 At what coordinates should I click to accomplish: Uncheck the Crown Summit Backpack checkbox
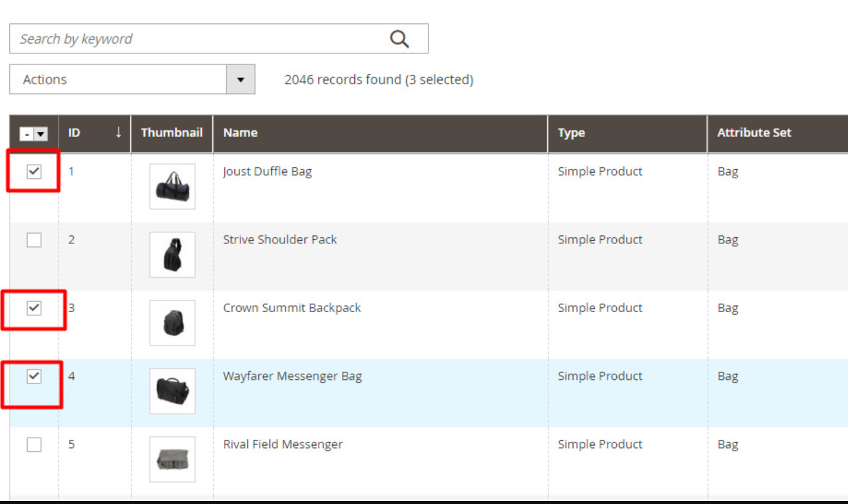(34, 309)
